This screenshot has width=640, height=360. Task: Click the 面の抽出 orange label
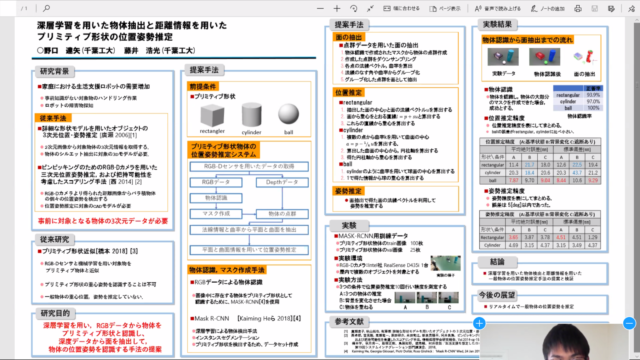coord(349,37)
